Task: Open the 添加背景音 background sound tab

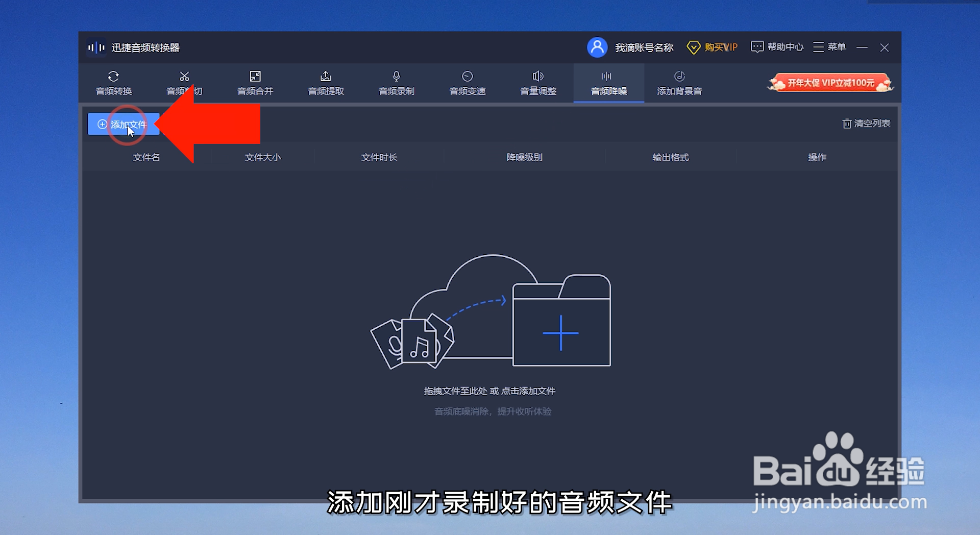Action: click(679, 83)
